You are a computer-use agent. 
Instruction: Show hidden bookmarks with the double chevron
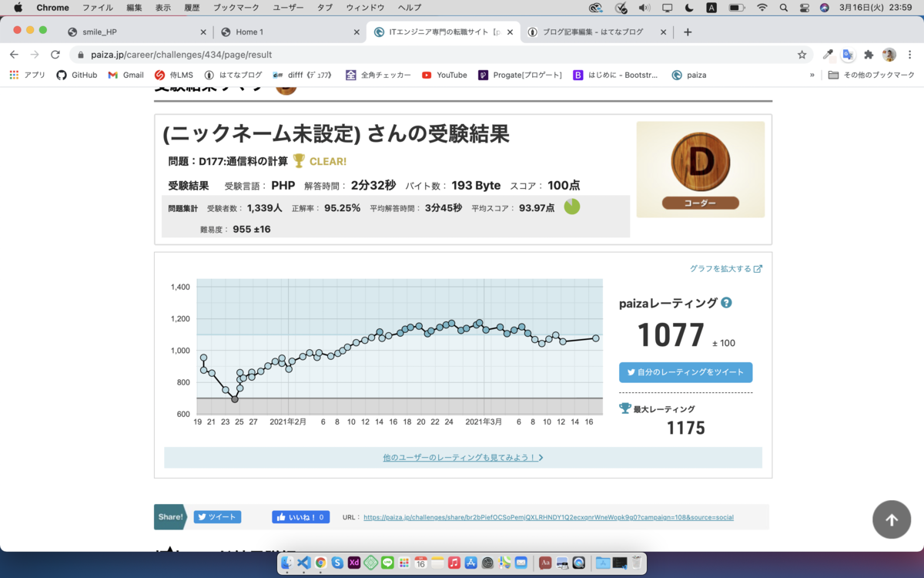[812, 75]
